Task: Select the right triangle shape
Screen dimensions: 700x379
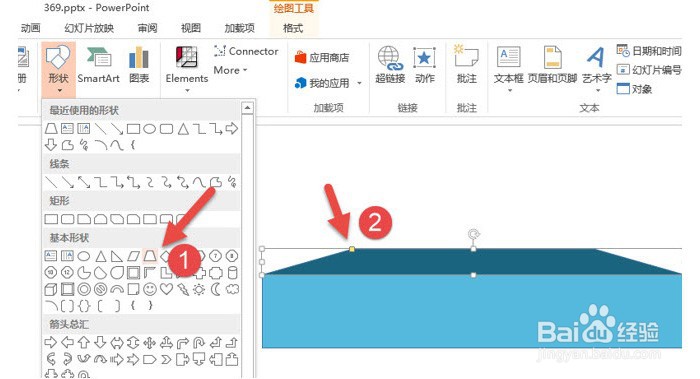Action: click(x=117, y=256)
